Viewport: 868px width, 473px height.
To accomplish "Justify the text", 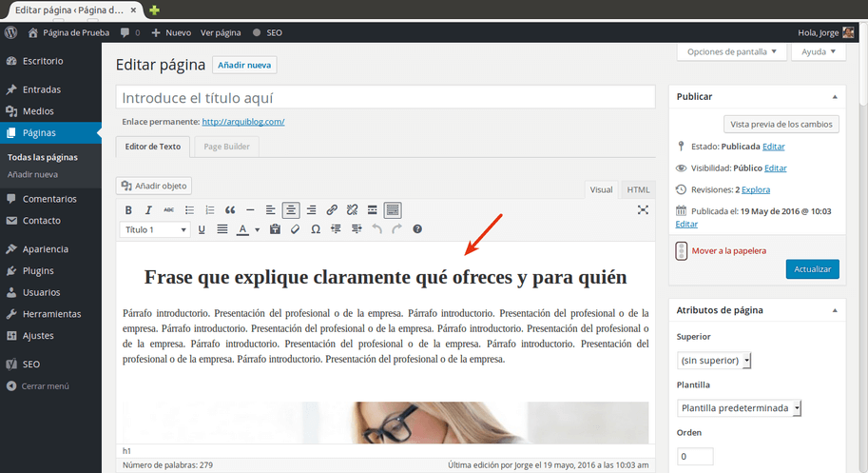I will click(222, 229).
